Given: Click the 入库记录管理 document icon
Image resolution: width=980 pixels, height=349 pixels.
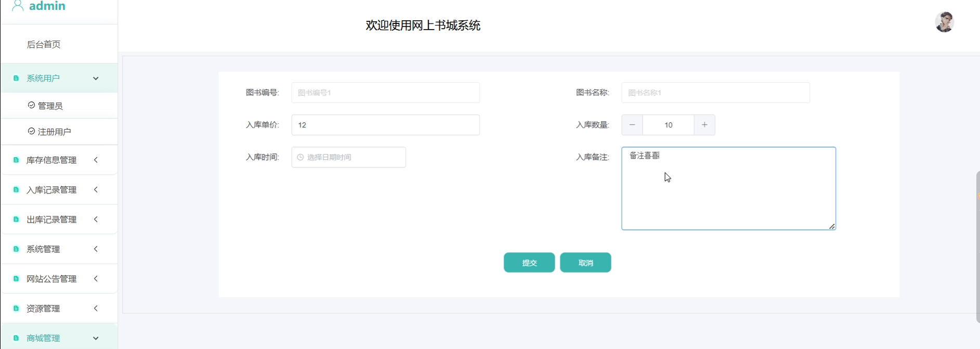Looking at the screenshot, I should coord(16,189).
